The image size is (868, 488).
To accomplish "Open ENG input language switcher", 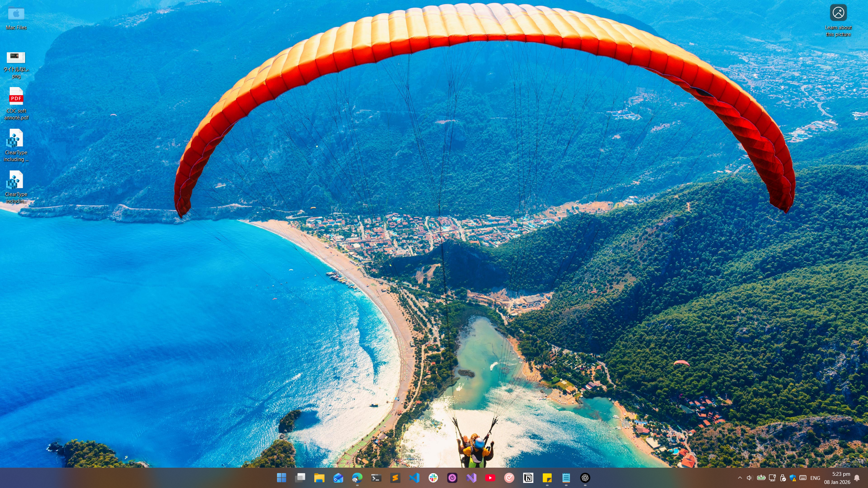I will coord(815,478).
